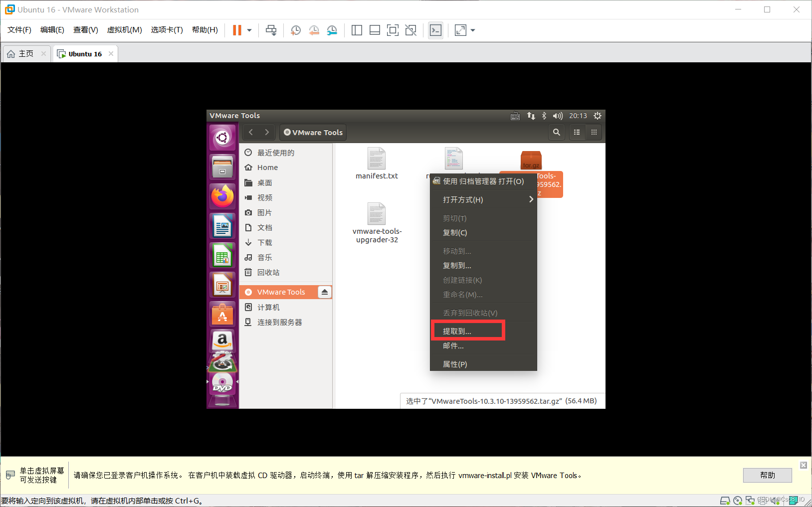Open the 虚拟机(M) menu
Viewport: 812px width, 507px height.
click(125, 30)
